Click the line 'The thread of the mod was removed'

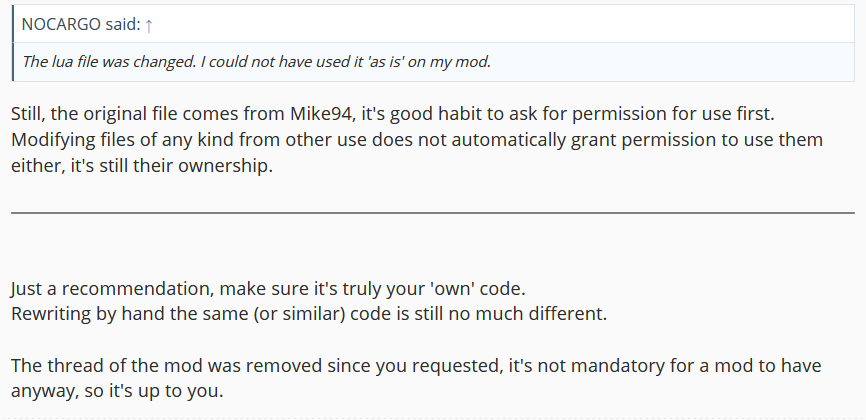pyautogui.click(x=416, y=366)
